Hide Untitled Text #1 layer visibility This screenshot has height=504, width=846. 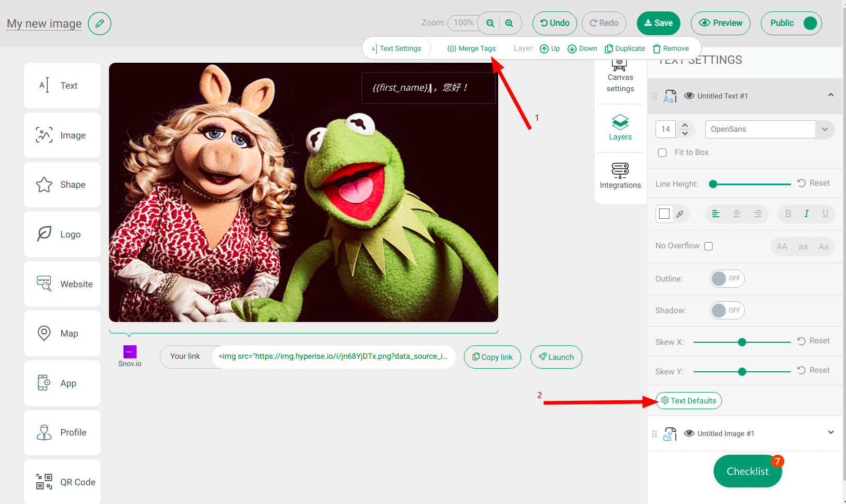689,96
